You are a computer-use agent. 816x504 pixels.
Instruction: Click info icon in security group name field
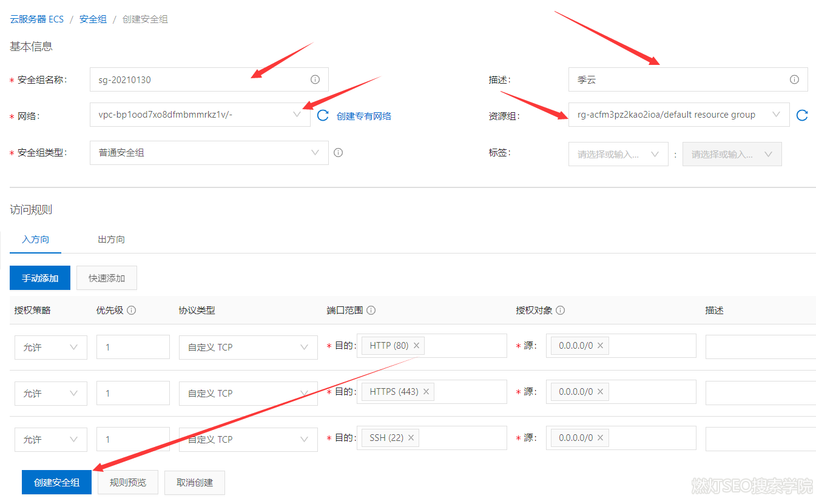coord(315,79)
